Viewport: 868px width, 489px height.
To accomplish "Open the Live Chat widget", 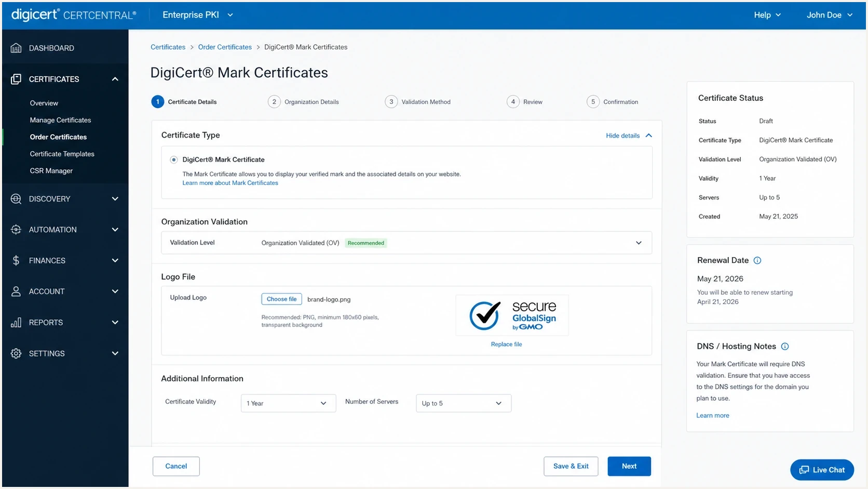I will (822, 470).
